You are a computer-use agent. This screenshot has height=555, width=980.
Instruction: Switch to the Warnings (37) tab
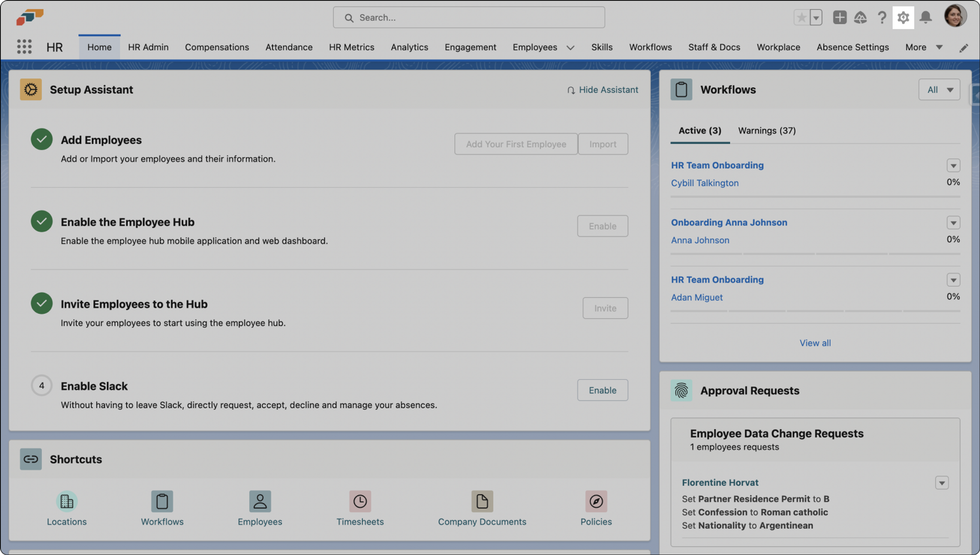pyautogui.click(x=766, y=131)
